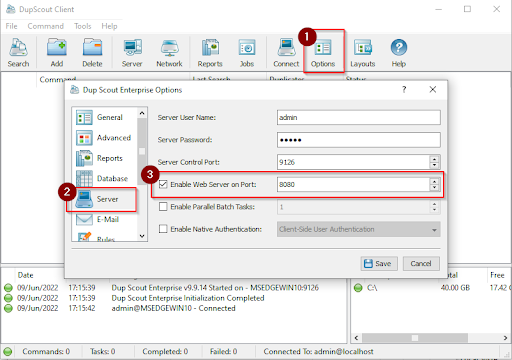Click the 'Tasks: 0' status bar entry
Viewport: 512px width, 360px height.
pos(103,351)
